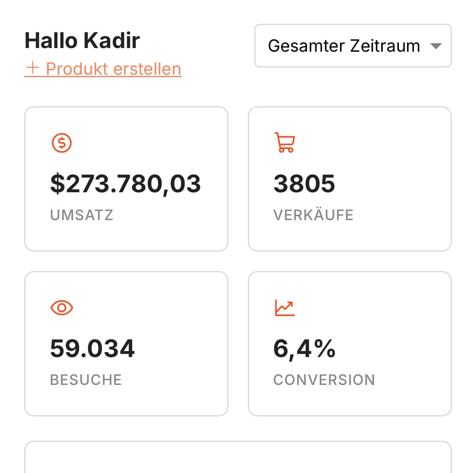Click the BESUCHE label text
The height and width of the screenshot is (473, 476).
(x=86, y=380)
